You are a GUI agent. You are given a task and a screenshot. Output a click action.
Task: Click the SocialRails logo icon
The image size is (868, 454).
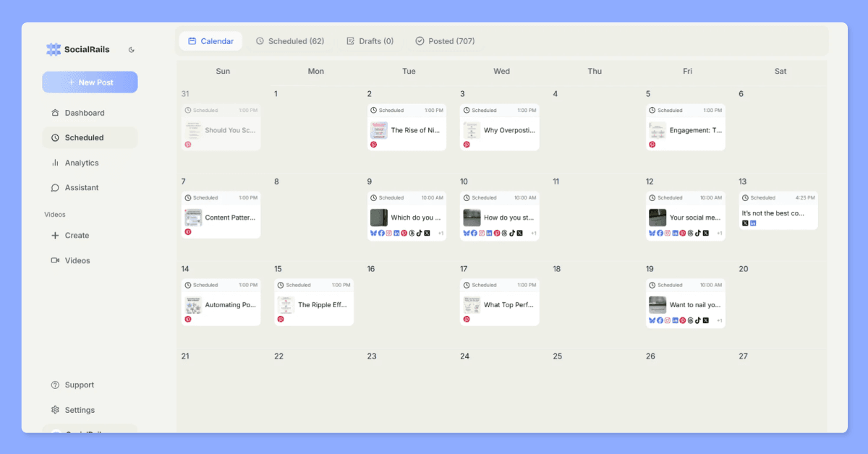(54, 49)
